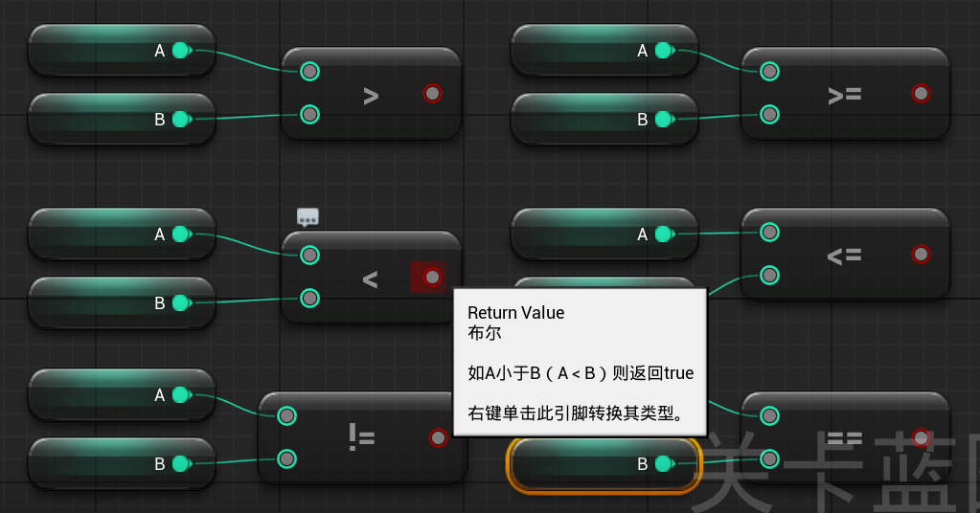Click the red return pin on the > node

[x=432, y=93]
